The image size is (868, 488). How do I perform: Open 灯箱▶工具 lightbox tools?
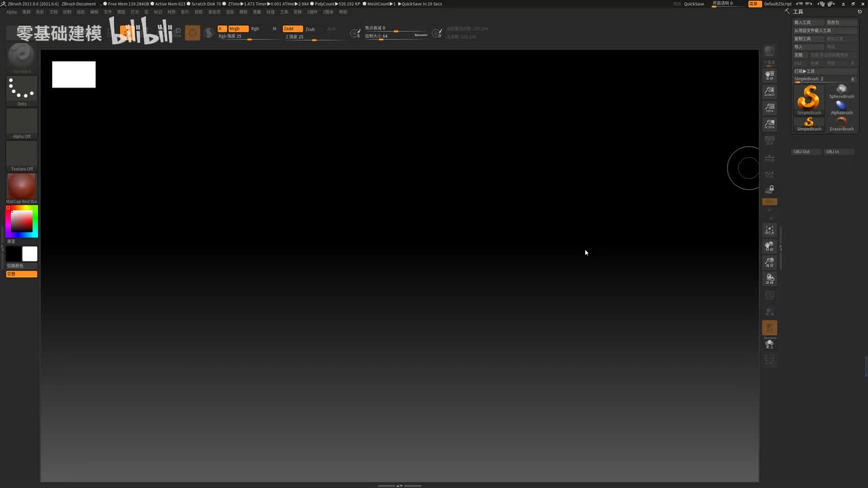coord(825,71)
